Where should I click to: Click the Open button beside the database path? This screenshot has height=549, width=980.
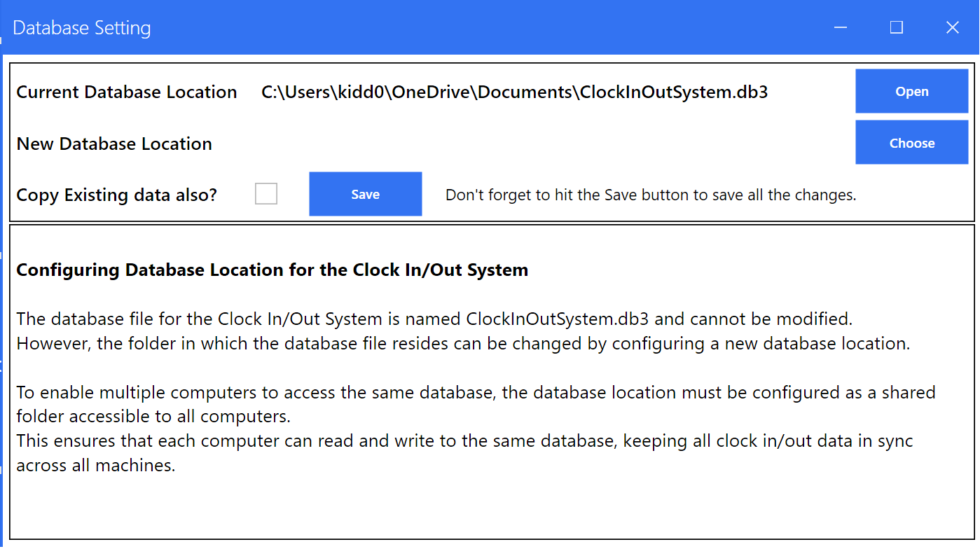[911, 91]
